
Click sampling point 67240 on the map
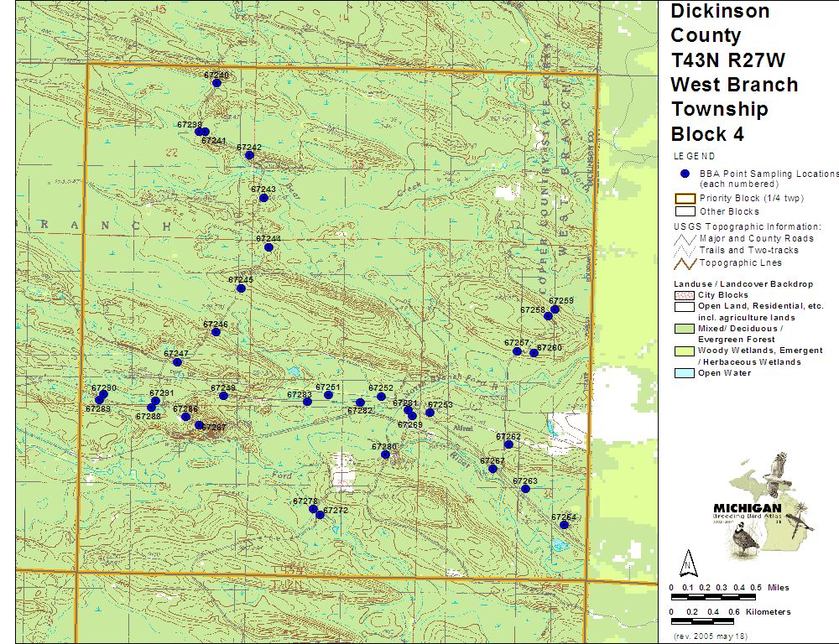216,83
